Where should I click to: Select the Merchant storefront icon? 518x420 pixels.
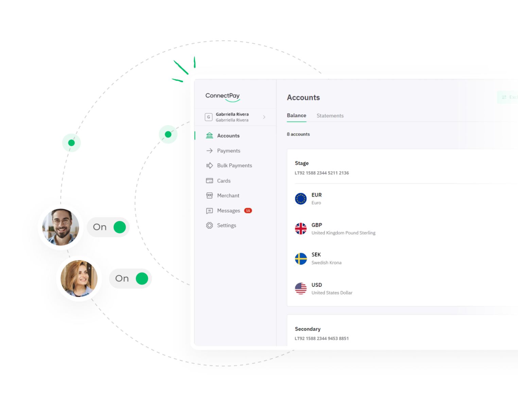209,196
